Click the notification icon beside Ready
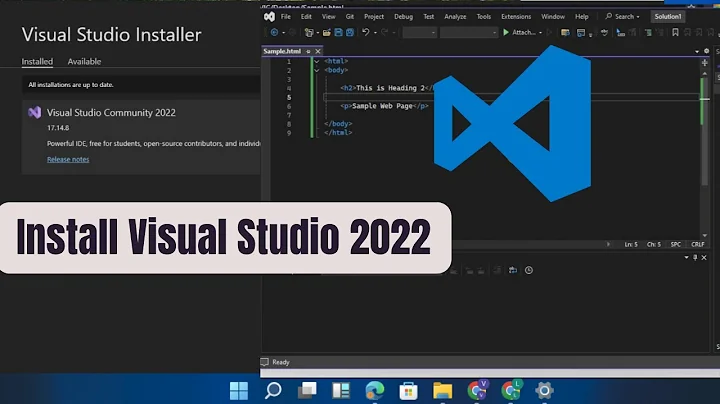720x404 pixels. [x=264, y=362]
